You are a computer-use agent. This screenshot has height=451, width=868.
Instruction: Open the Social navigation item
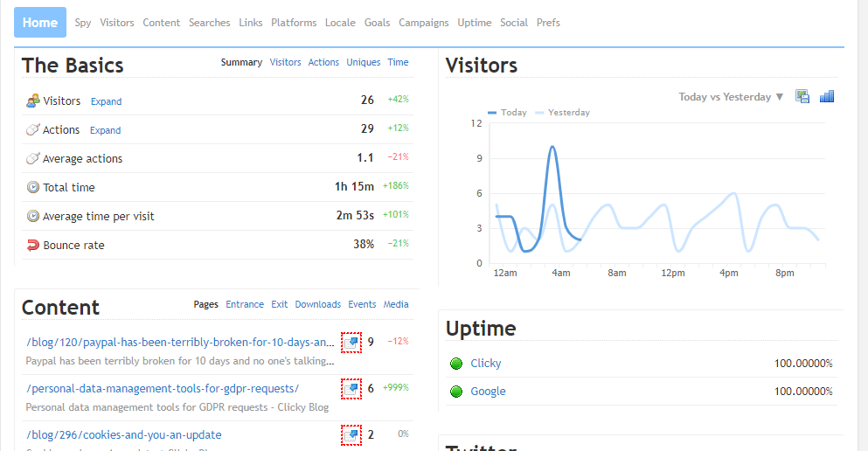coord(514,23)
